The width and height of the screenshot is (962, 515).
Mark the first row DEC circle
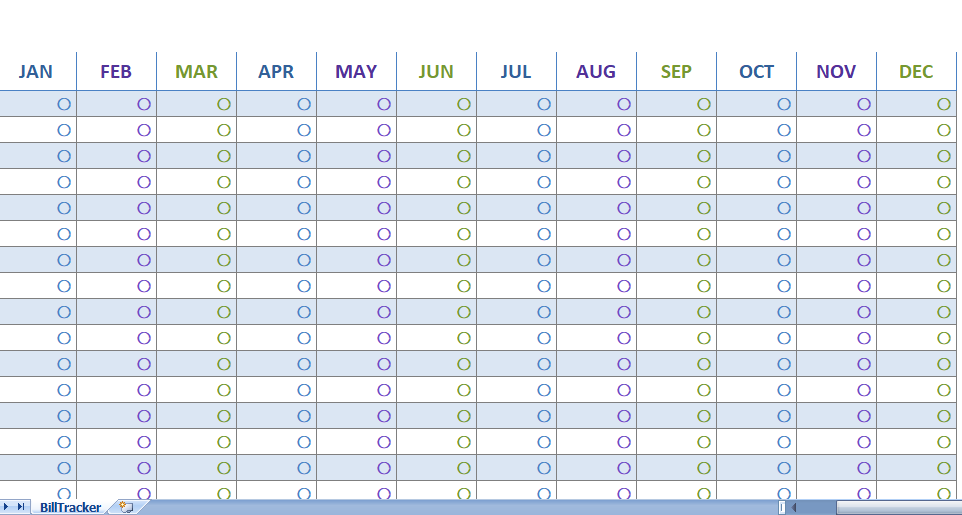point(944,104)
